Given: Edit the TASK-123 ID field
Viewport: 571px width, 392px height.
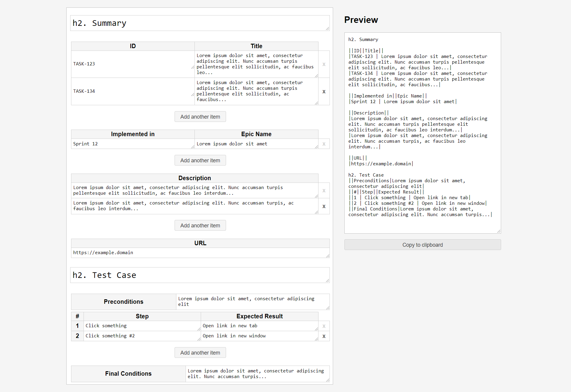Looking at the screenshot, I should (x=133, y=64).
